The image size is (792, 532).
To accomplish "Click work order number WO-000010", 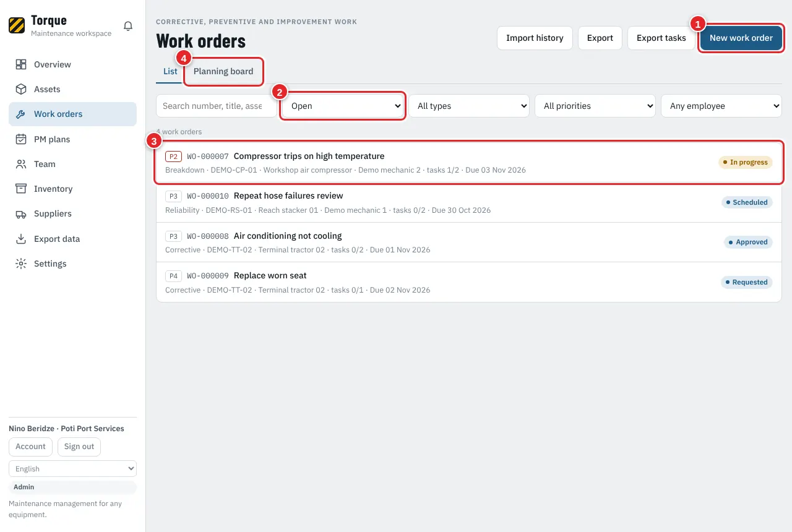I will pos(208,196).
